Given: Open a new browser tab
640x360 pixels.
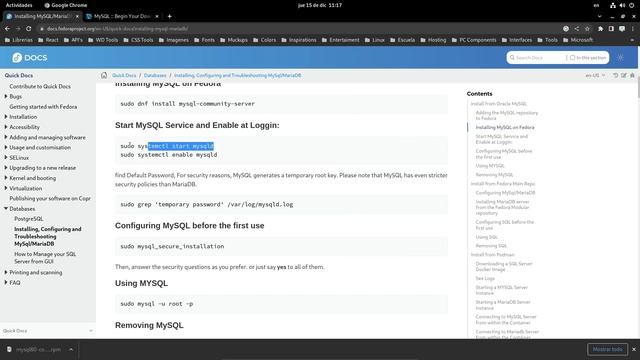Looking at the screenshot, I should pyautogui.click(x=169, y=16).
